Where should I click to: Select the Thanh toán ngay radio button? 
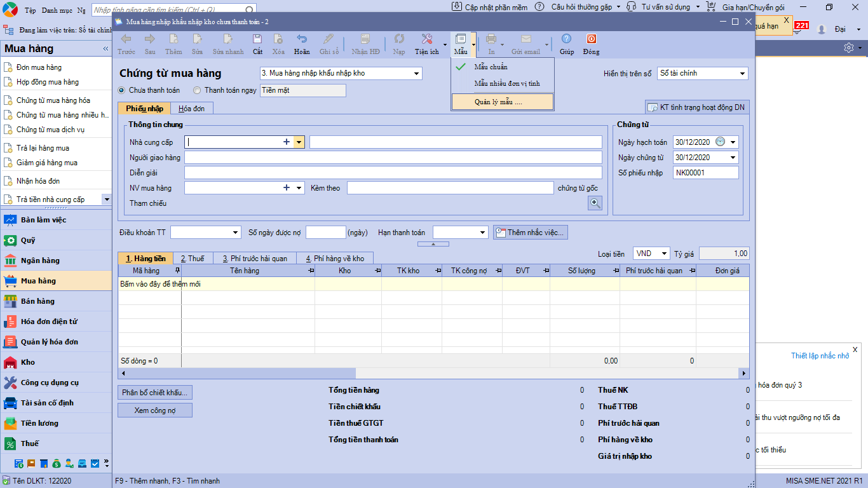tap(197, 90)
